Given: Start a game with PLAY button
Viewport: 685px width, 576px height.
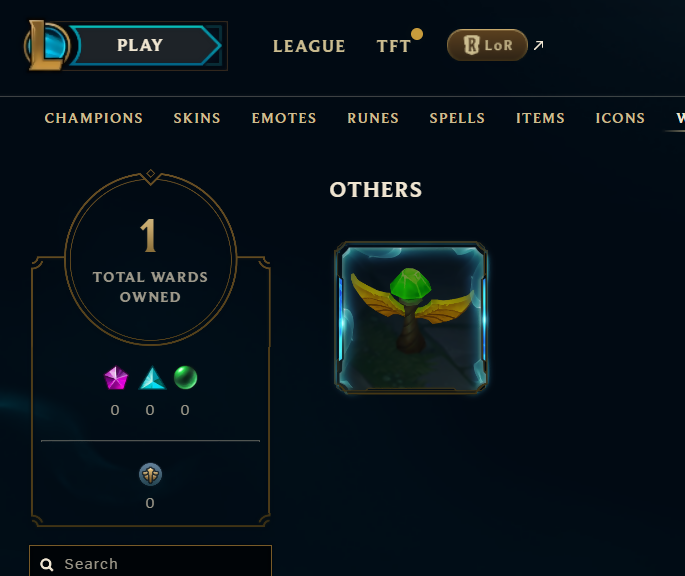Looking at the screenshot, I should pyautogui.click(x=146, y=45).
